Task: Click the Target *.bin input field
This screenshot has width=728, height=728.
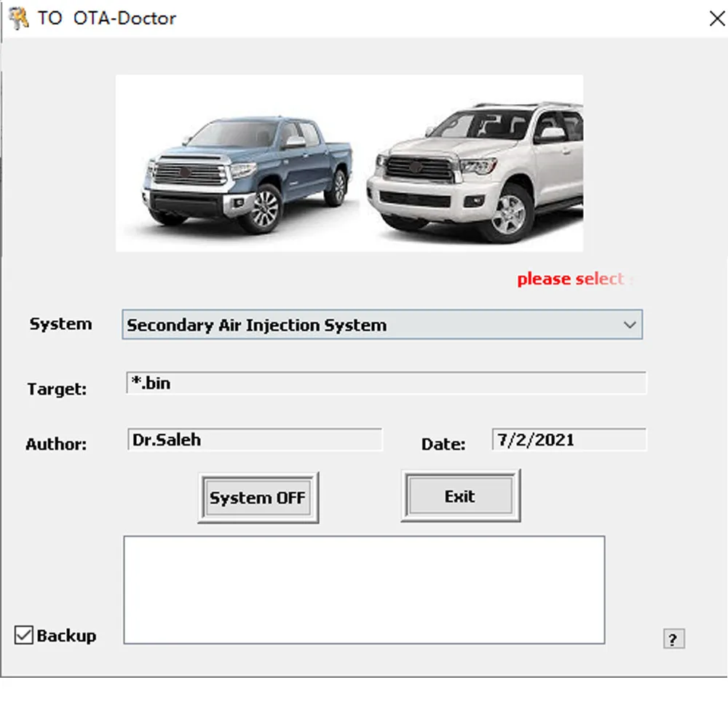Action: (x=386, y=383)
